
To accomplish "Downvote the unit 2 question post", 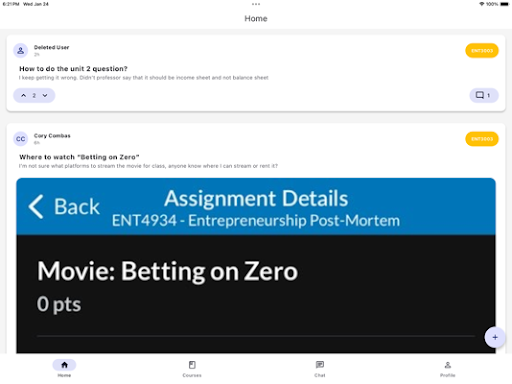I will [x=45, y=95].
